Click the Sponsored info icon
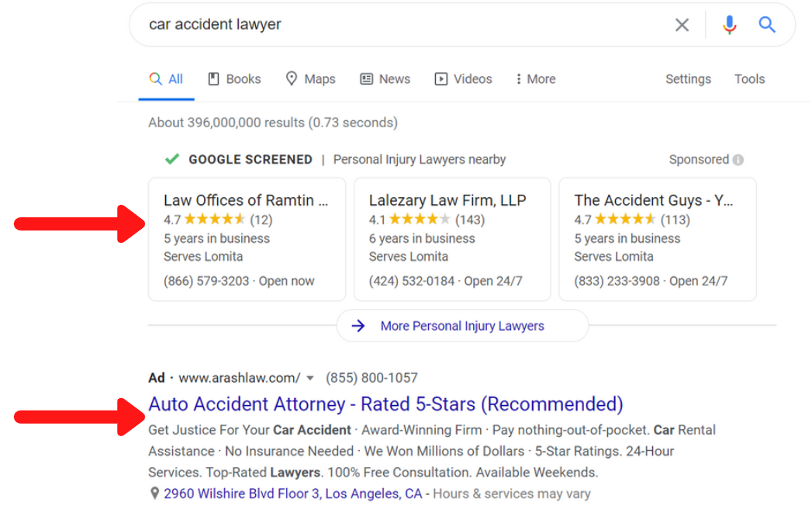Image resolution: width=812 pixels, height=506 pixels. click(x=738, y=160)
